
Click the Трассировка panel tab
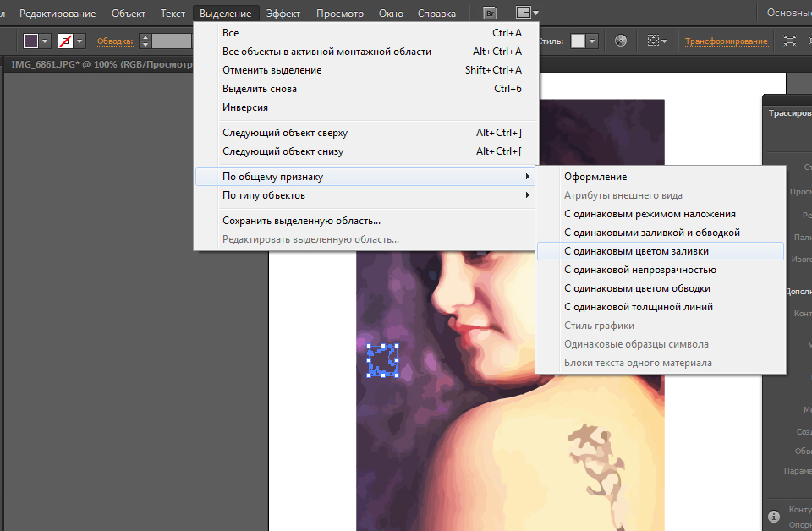click(x=789, y=112)
